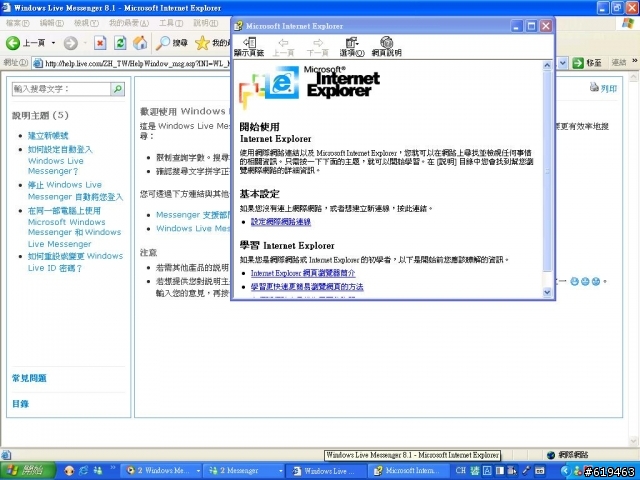Click the address bar URL field
Screen dimensions: 640x480
coord(137,63)
